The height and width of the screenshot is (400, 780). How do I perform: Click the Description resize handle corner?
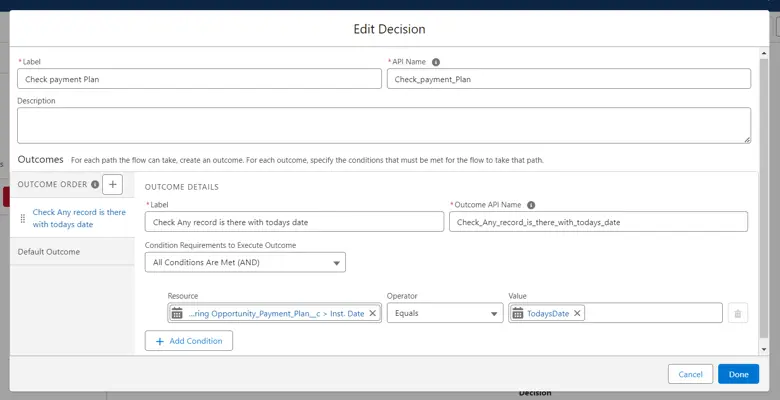[747, 140]
